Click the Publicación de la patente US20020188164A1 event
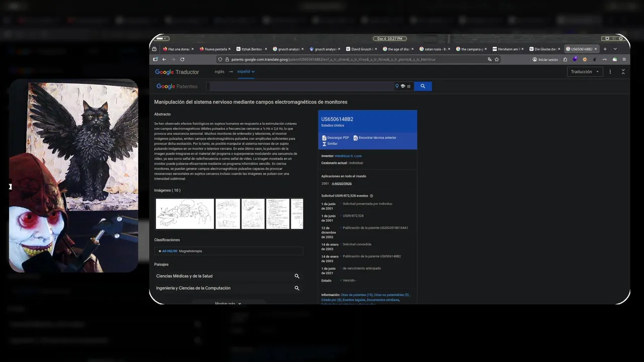The height and width of the screenshot is (362, 644). point(375,228)
